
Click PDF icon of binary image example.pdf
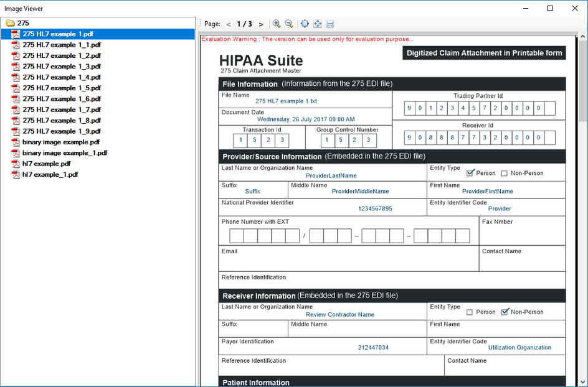[x=16, y=142]
